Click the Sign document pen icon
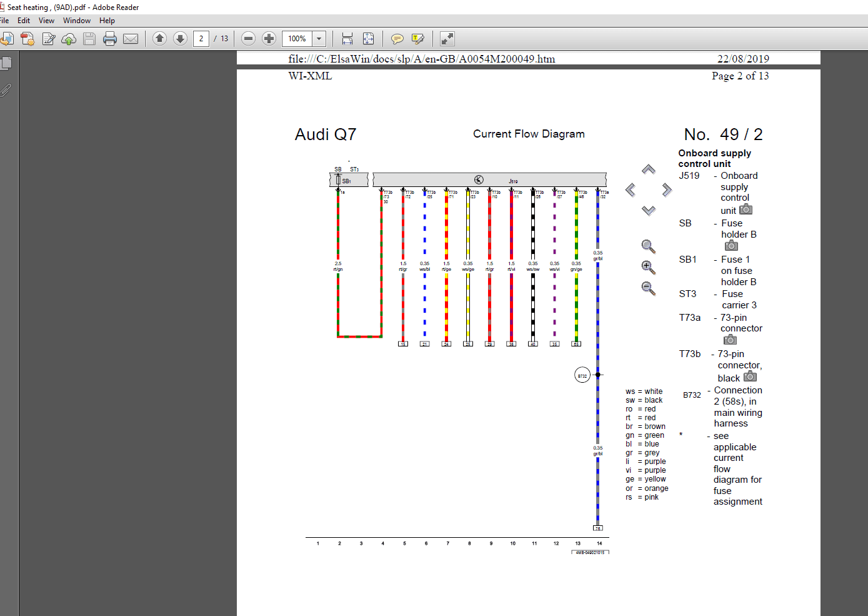This screenshot has width=868, height=616. coord(49,39)
